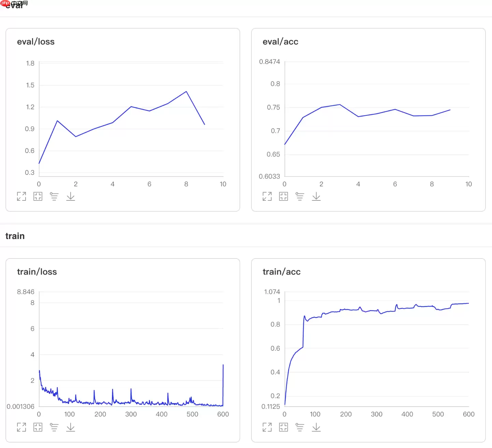Expand the eval/loss chart to fullscreen
The image size is (492, 448).
point(21,196)
